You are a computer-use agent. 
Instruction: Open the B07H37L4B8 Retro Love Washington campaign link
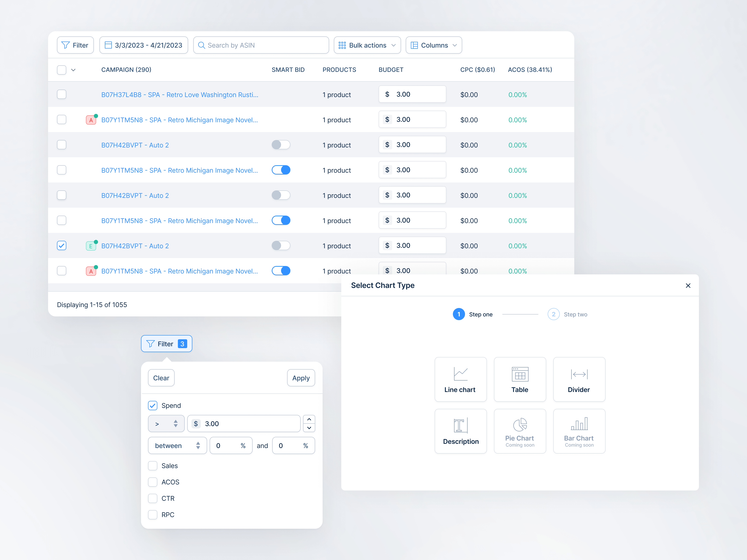pyautogui.click(x=180, y=95)
